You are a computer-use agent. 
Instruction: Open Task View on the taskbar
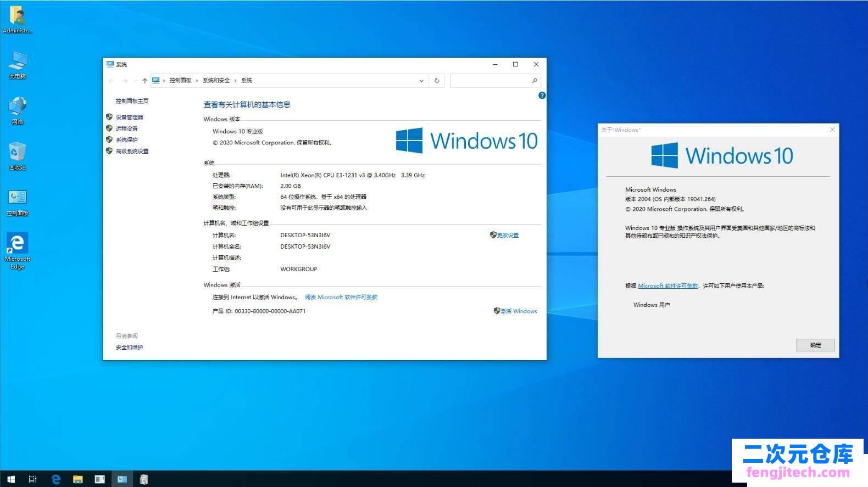(x=33, y=479)
